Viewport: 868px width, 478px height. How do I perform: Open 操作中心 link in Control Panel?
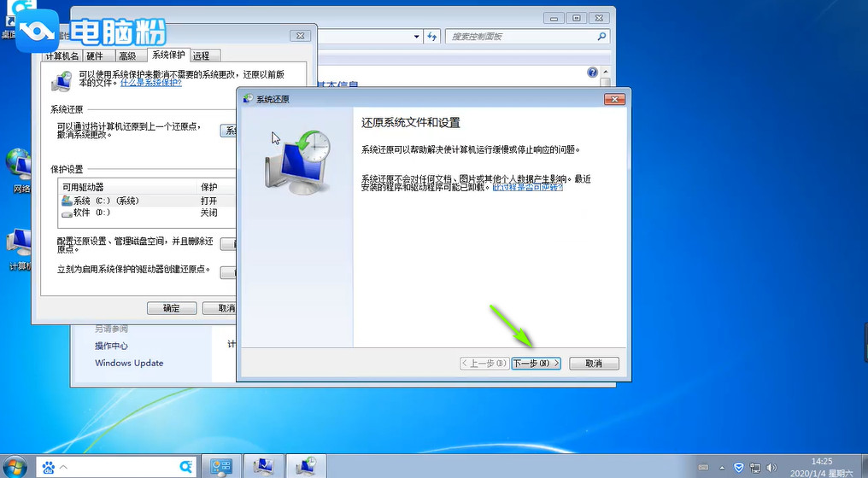click(x=111, y=346)
